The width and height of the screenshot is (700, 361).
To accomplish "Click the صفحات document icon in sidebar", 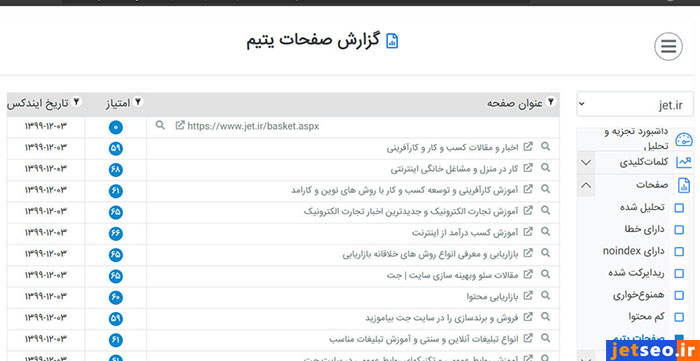I will (683, 185).
